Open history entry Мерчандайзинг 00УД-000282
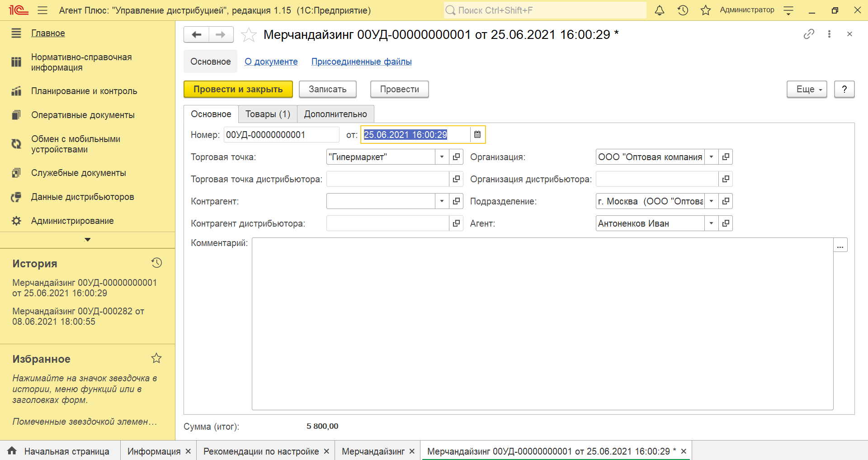 pos(78,316)
